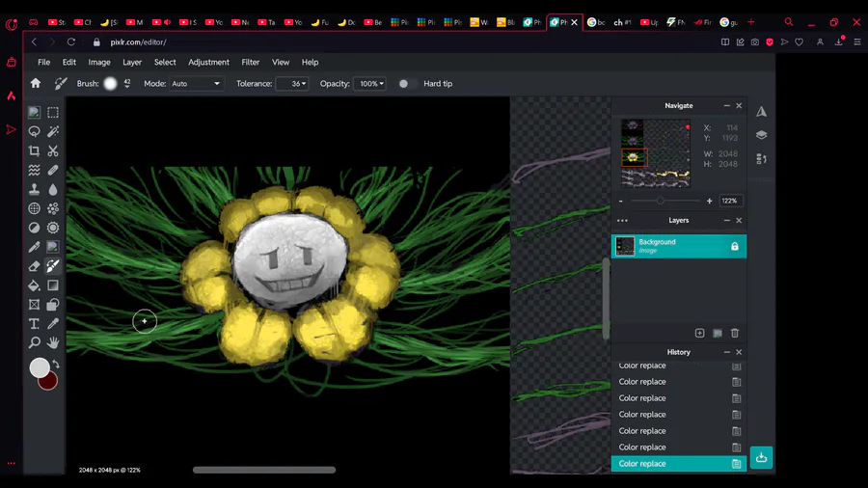Select the Marquee selection tool
The height and width of the screenshot is (488, 868).
53,112
